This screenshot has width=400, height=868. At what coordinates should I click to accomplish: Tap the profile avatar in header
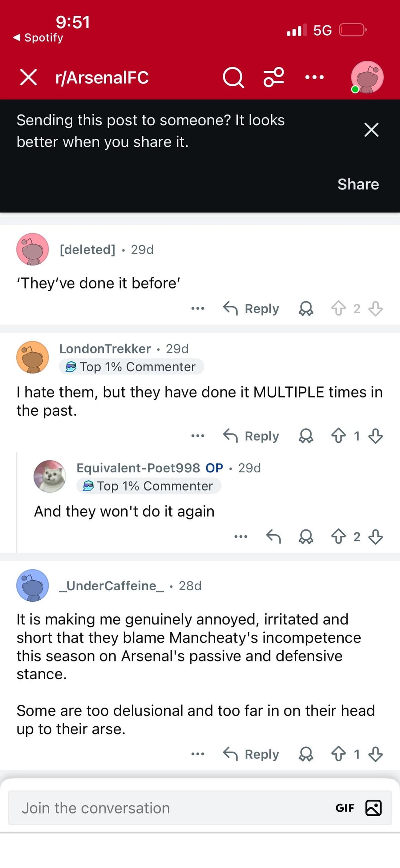tap(367, 77)
